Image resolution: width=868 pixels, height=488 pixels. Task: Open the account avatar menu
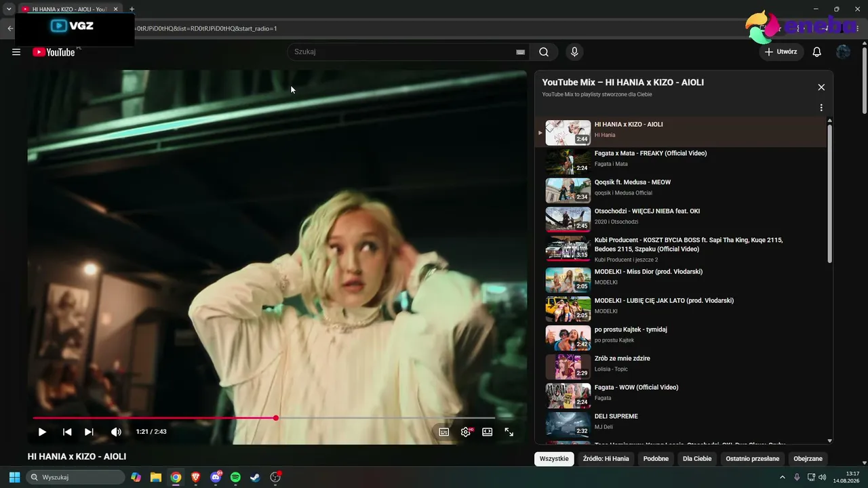843,52
